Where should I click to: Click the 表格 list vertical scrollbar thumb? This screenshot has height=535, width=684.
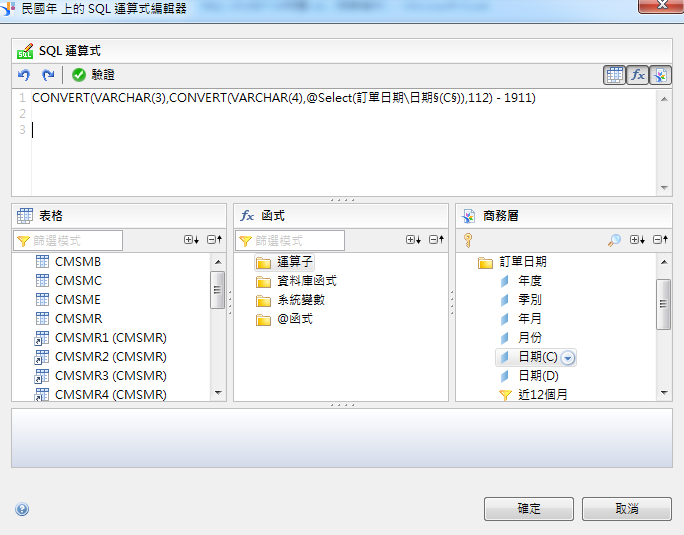pyautogui.click(x=217, y=290)
